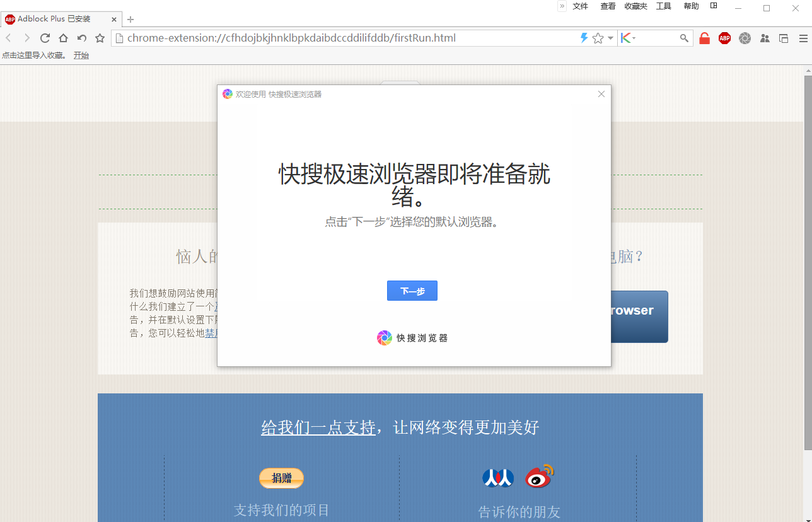Screen dimensions: 812x522
Task: Open the 工具 menu
Action: point(663,6)
